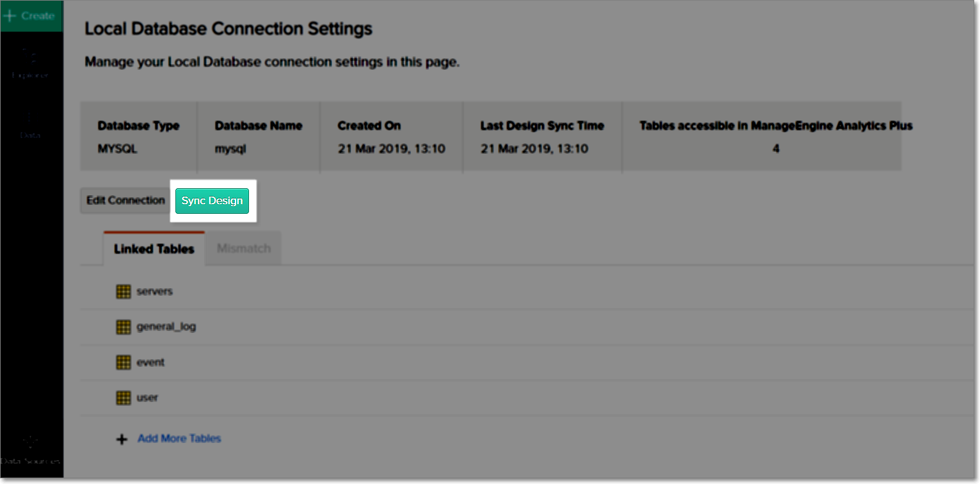Click the servers table grid icon
This screenshot has width=980, height=484.
124,292
